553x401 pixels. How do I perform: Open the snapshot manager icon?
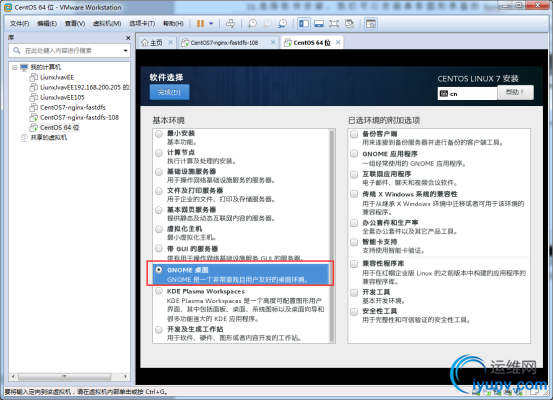(x=282, y=24)
